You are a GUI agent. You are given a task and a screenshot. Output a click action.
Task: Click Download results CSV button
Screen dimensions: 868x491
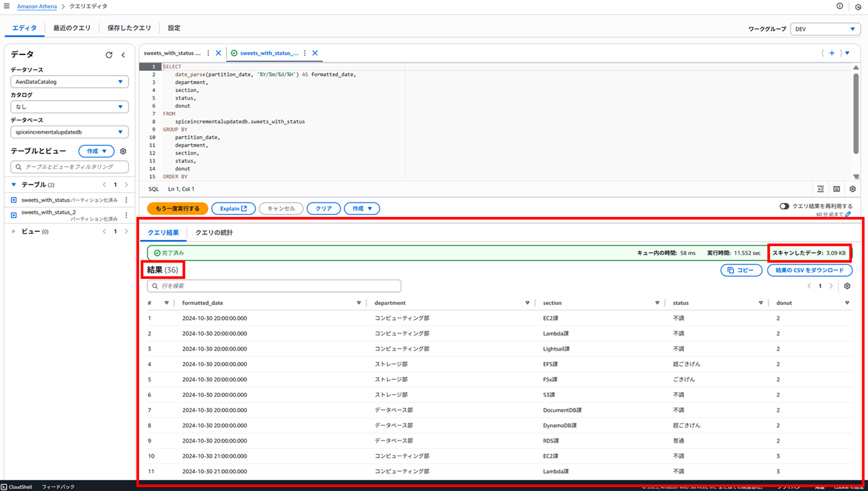(x=809, y=271)
